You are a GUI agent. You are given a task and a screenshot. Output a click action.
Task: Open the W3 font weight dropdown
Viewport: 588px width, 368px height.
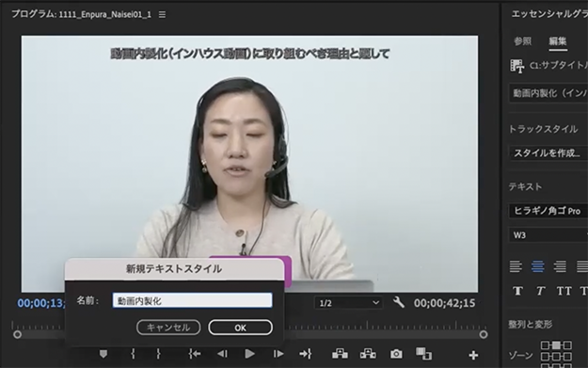tap(548, 235)
